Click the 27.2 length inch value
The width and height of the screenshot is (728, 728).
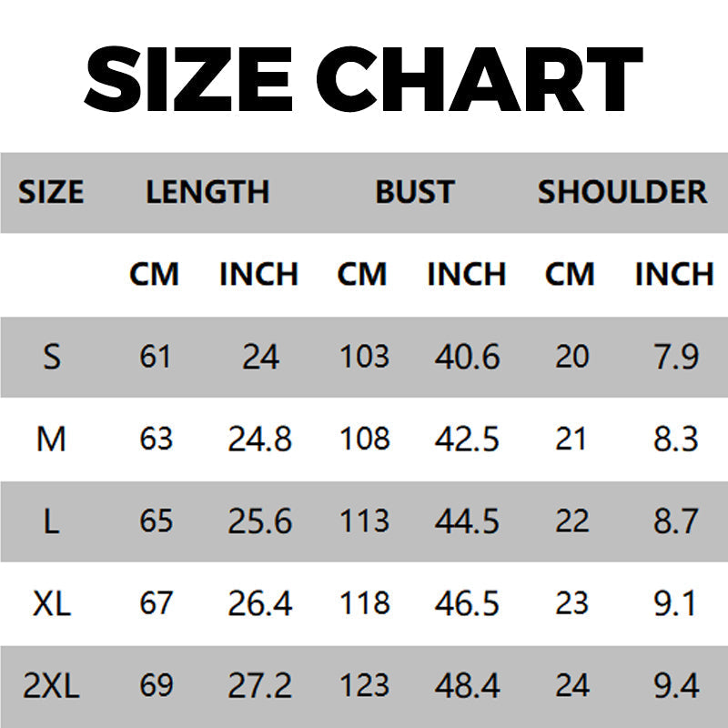point(259,685)
